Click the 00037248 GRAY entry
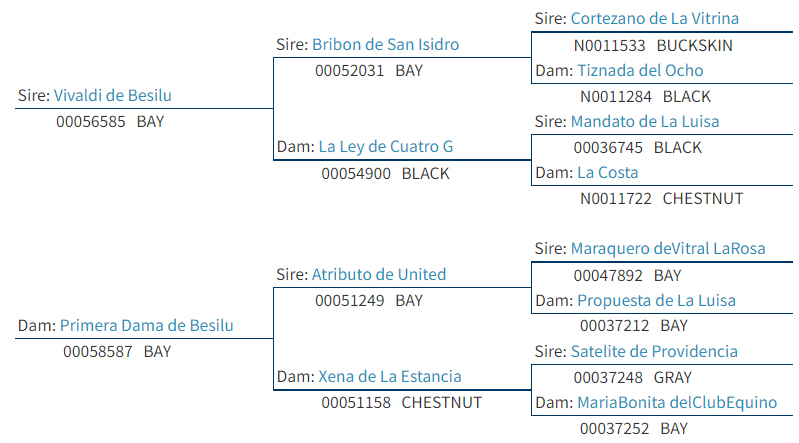This screenshot has height=443, width=799. pos(632,378)
